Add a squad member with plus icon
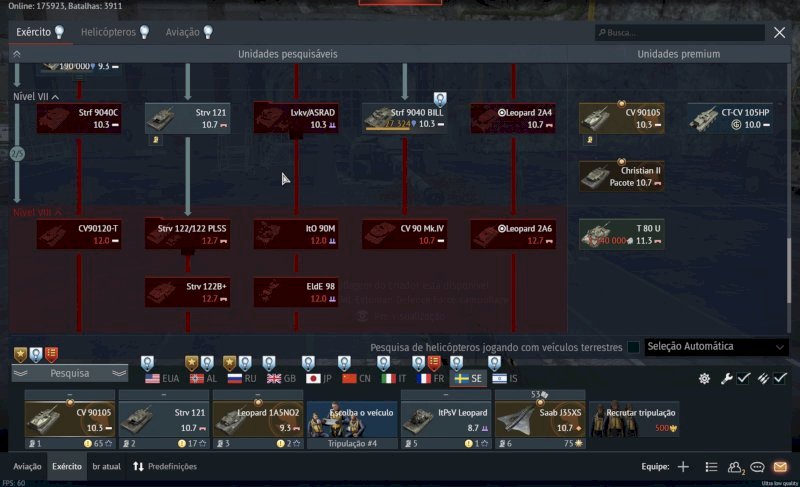 [x=683, y=466]
